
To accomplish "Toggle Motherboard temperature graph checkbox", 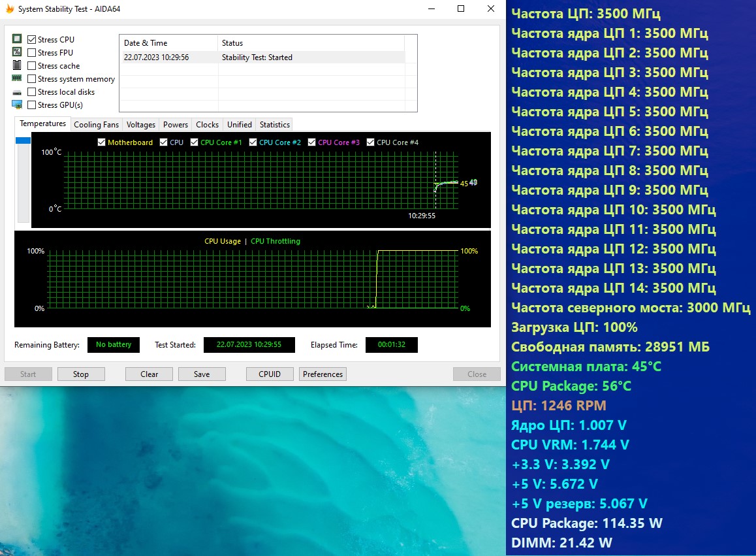I will coord(101,142).
